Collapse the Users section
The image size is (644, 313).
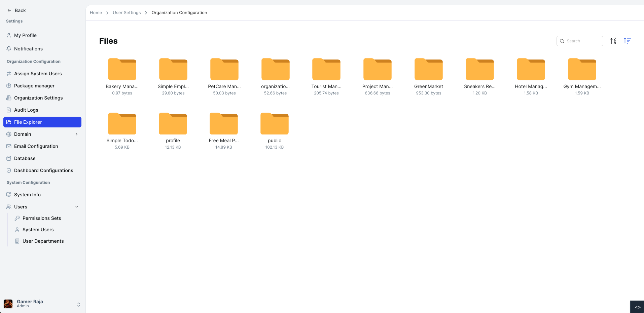click(x=77, y=207)
